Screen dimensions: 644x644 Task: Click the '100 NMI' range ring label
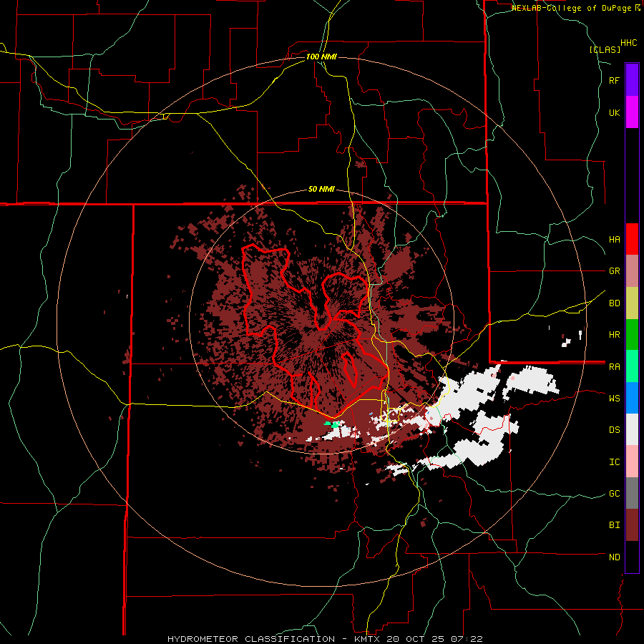[x=321, y=57]
